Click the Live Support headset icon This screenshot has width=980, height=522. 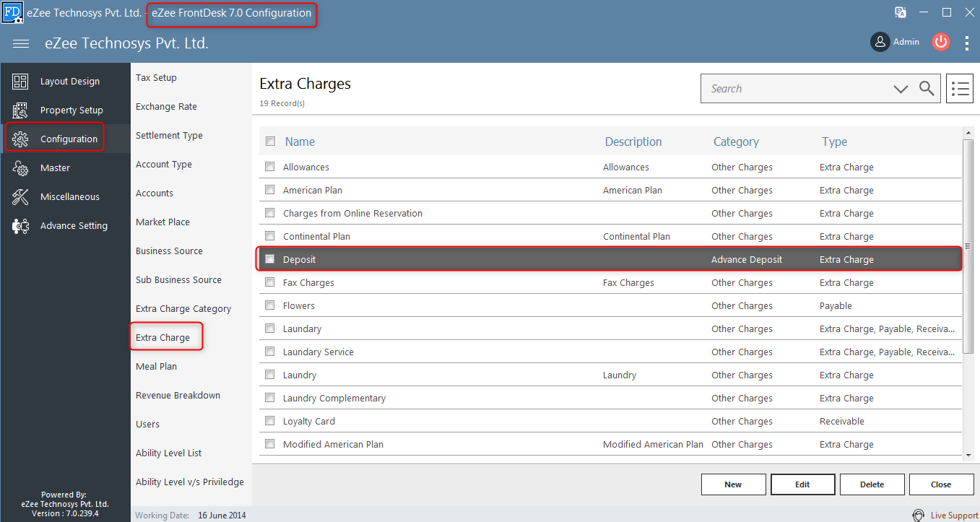919,516
